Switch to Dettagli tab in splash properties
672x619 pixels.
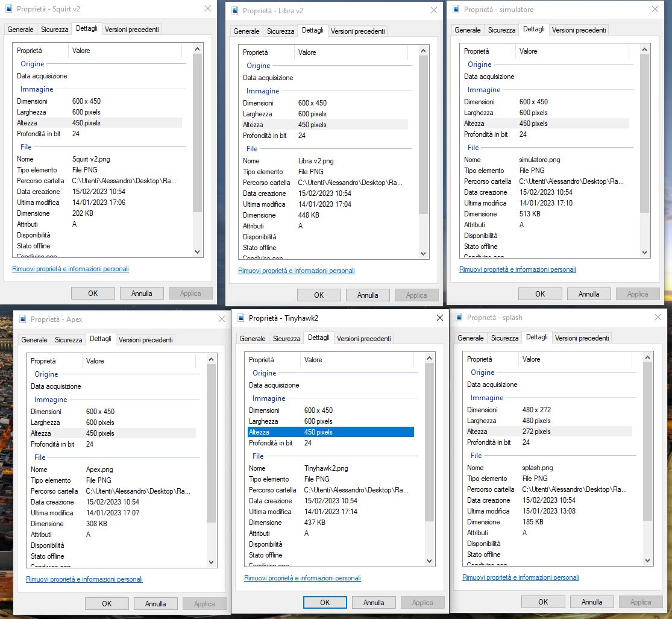point(536,338)
